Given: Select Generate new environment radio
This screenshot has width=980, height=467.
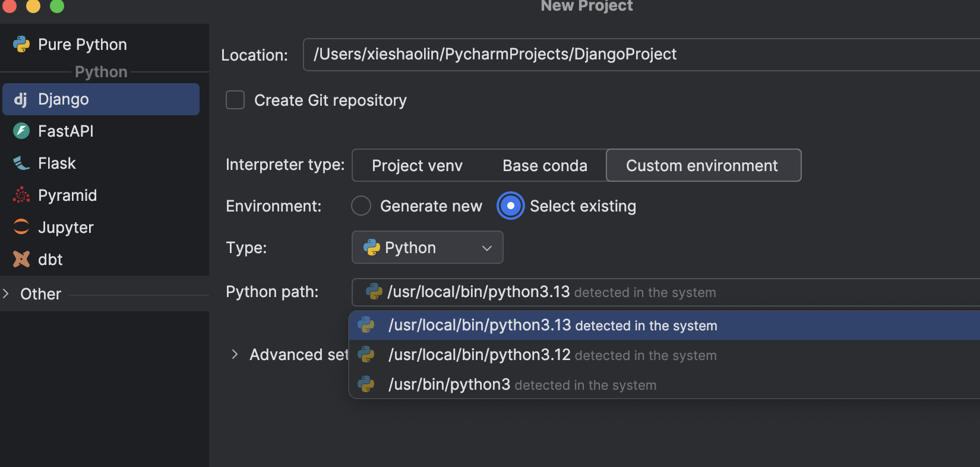Looking at the screenshot, I should [361, 206].
